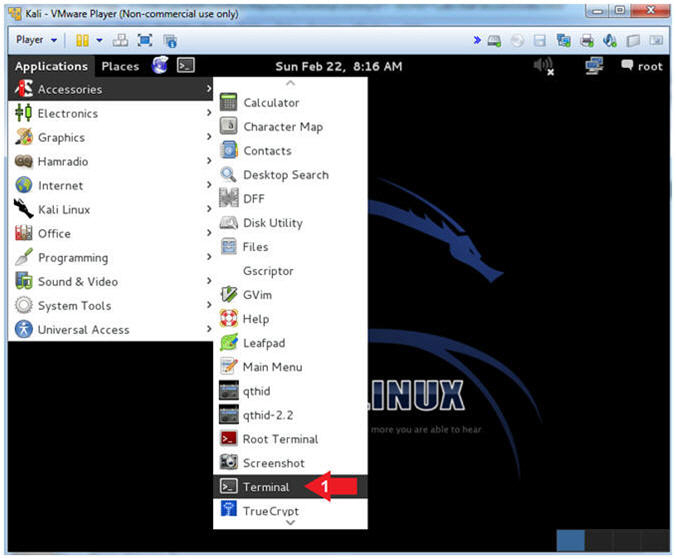Open Player dropdown menu

36,40
